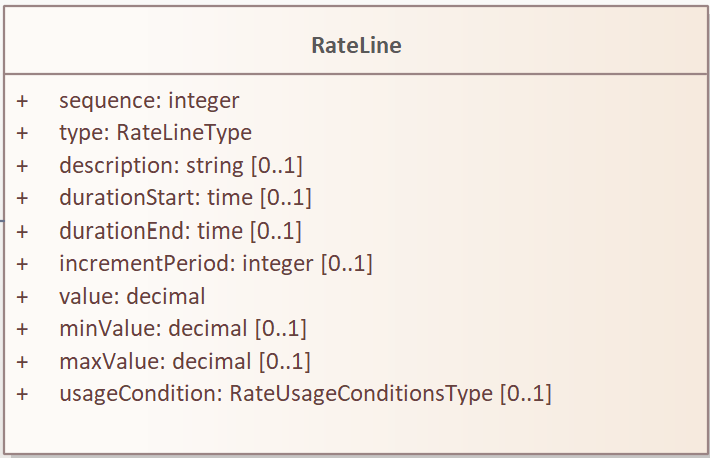This screenshot has height=458, width=710.
Task: Select the RateLine class title
Action: click(356, 45)
